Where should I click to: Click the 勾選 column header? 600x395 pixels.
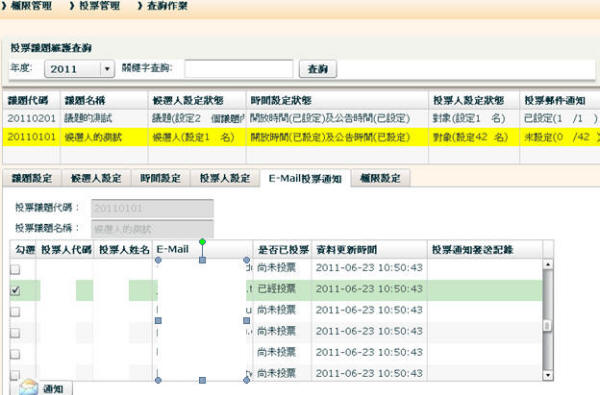coord(23,250)
